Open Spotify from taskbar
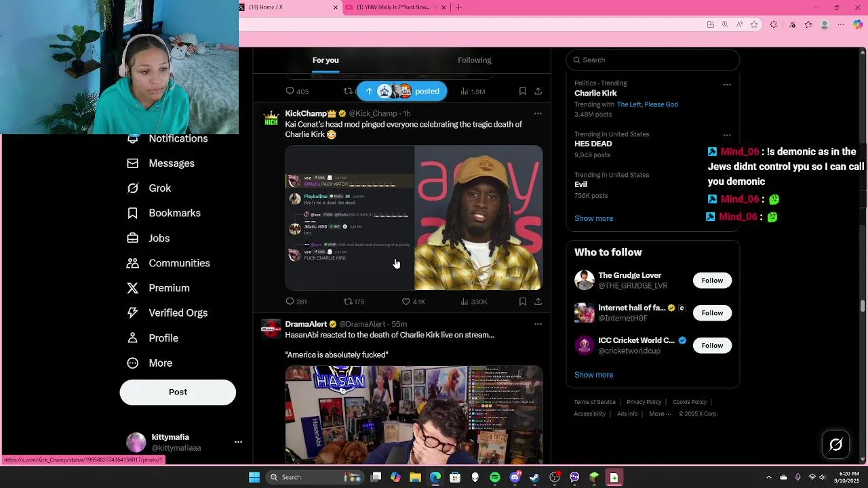Image resolution: width=868 pixels, height=488 pixels. pos(495,477)
